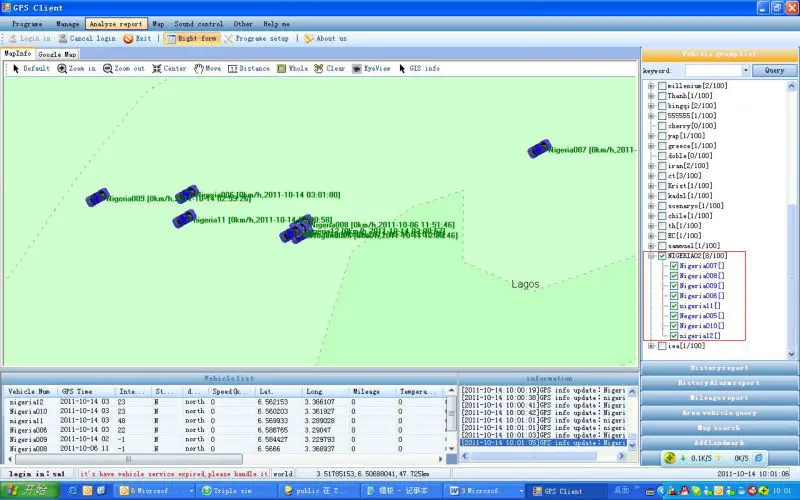The image size is (800, 500).
Task: Open the Area vehicle query panel
Action: 719,413
